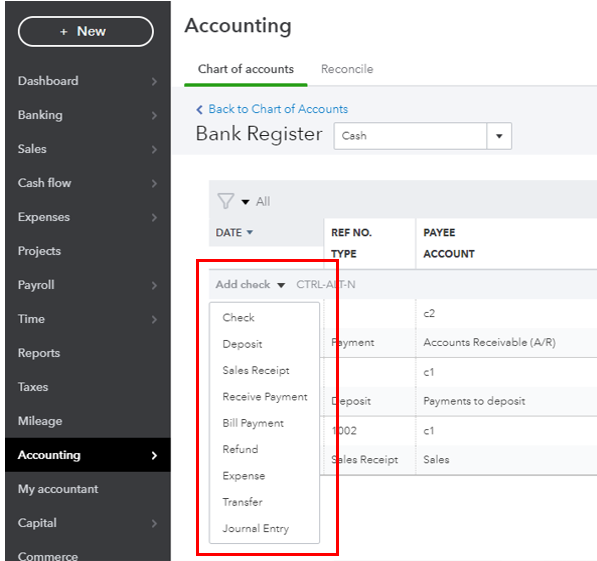Click the 1002 reference number cell
The height and width of the screenshot is (561, 597).
(344, 431)
